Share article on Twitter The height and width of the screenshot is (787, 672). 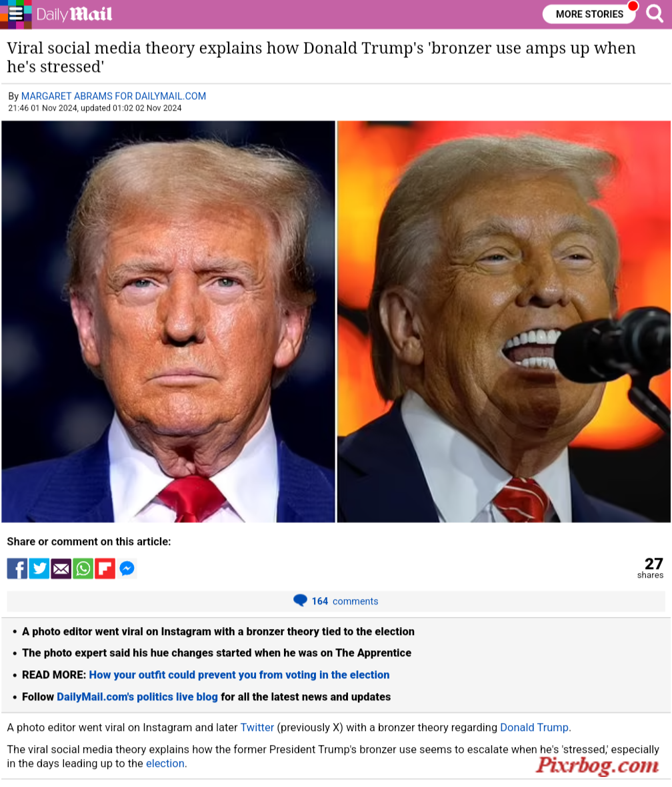pos(39,568)
